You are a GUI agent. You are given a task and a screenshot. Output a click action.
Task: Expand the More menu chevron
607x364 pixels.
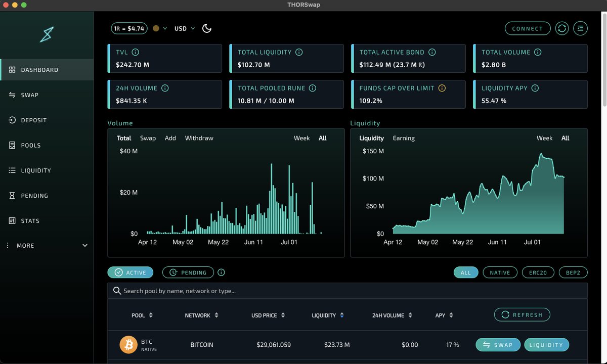tap(85, 246)
